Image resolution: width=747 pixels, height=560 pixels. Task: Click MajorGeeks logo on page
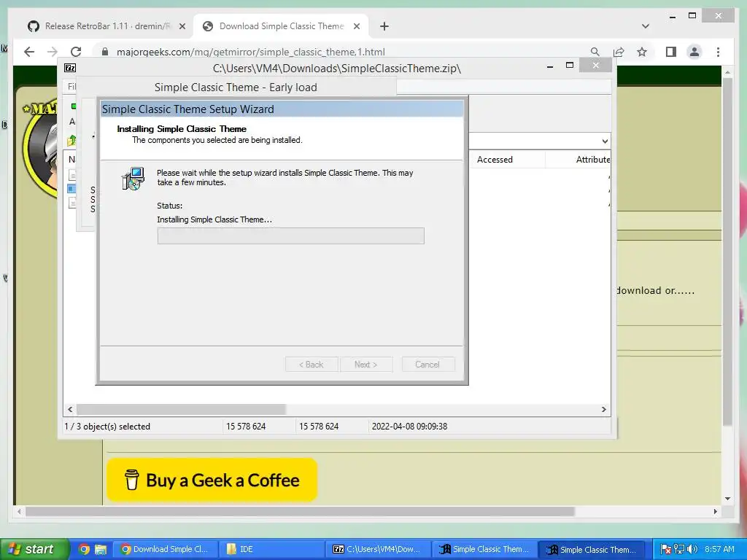(41, 147)
